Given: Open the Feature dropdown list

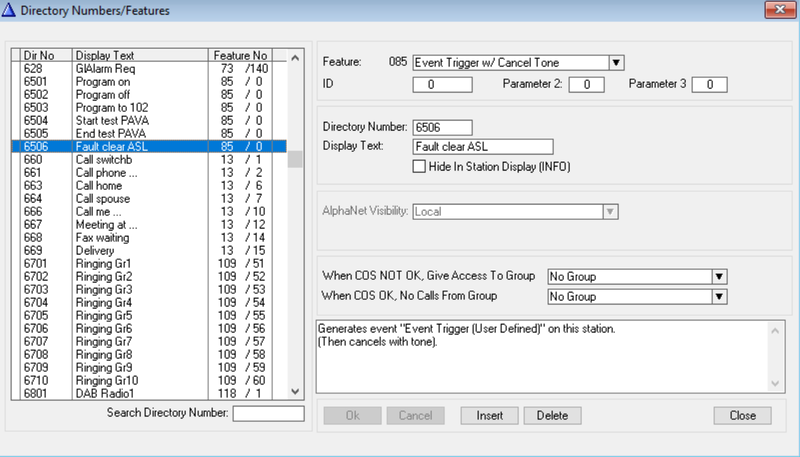Looking at the screenshot, I should click(616, 63).
